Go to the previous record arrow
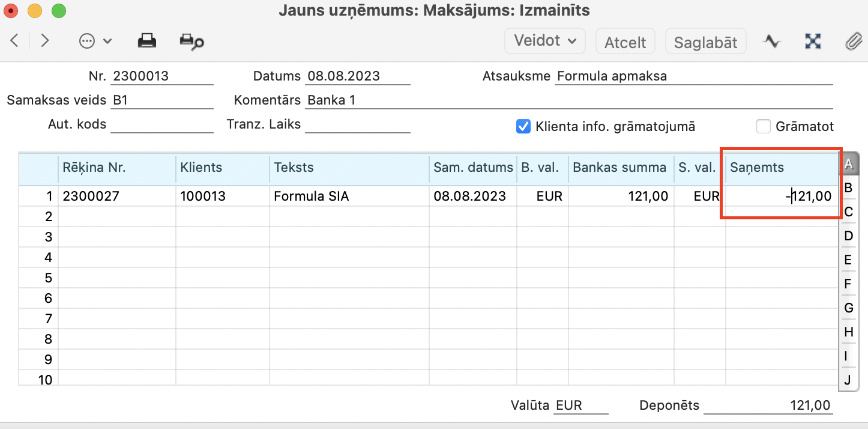The image size is (868, 429). 15,41
